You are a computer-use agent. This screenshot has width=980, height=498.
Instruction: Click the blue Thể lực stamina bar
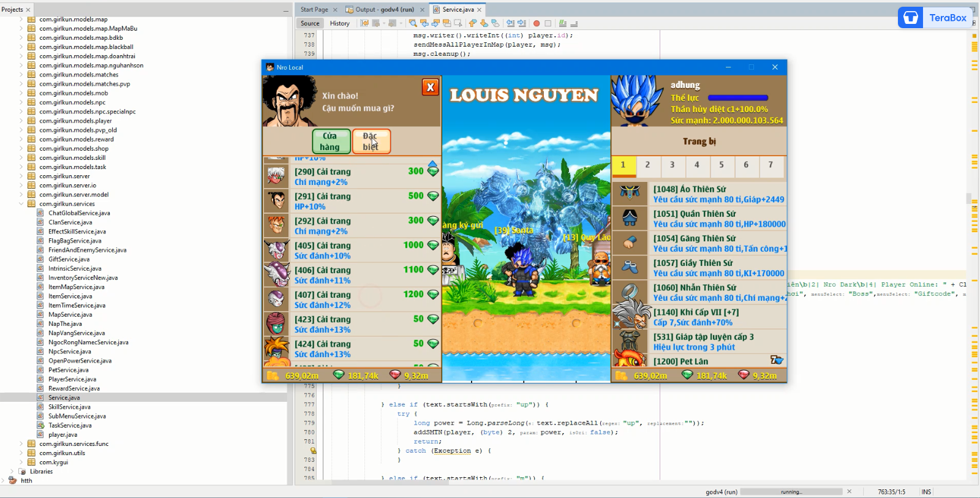tap(738, 98)
